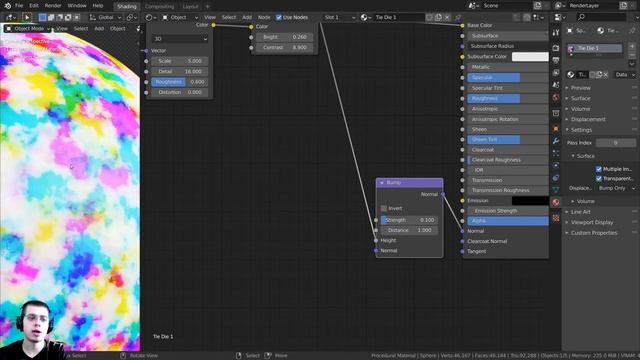Screen dimensions: 640x360
Task: Open the Blender logo menu
Action: tap(7, 6)
